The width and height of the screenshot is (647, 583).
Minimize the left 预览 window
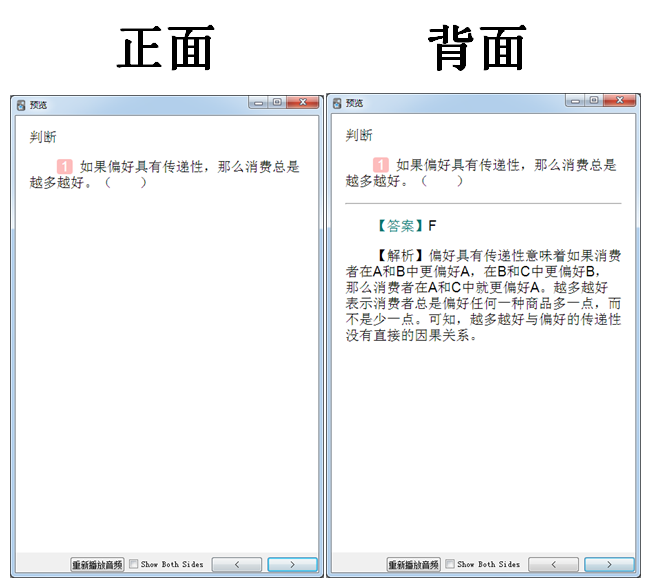258,103
